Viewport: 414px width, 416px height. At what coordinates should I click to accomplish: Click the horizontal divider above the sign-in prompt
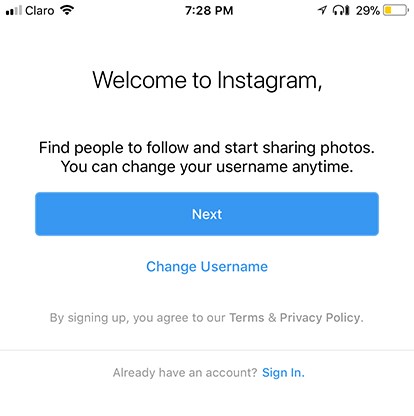tap(207, 350)
